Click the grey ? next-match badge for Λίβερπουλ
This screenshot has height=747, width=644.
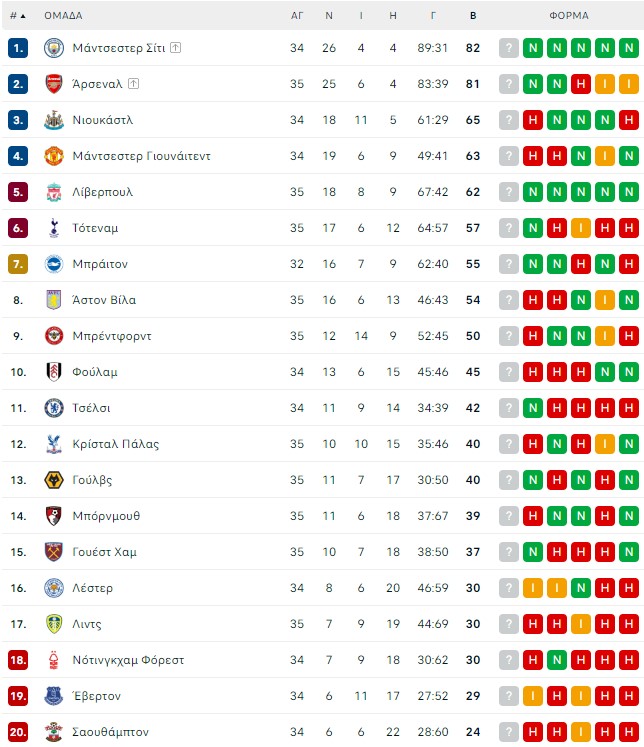click(509, 192)
